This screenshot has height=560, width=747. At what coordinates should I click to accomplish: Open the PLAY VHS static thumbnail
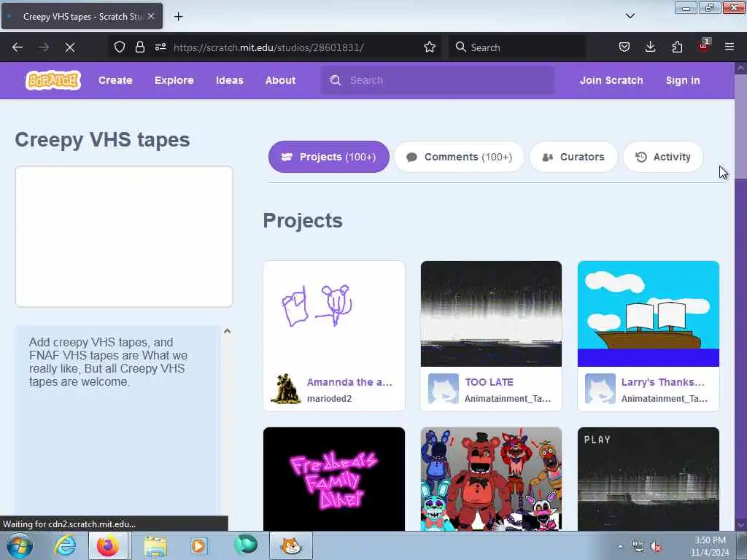coord(649,478)
